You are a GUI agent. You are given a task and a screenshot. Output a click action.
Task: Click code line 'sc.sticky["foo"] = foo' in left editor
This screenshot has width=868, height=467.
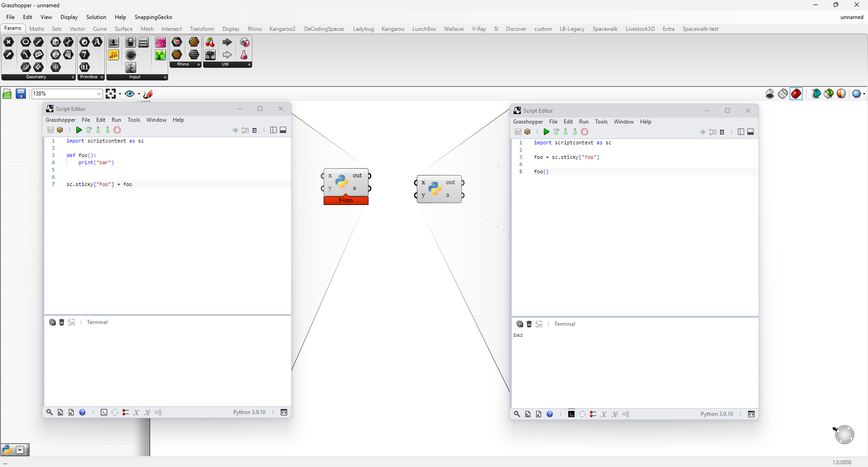pos(99,184)
